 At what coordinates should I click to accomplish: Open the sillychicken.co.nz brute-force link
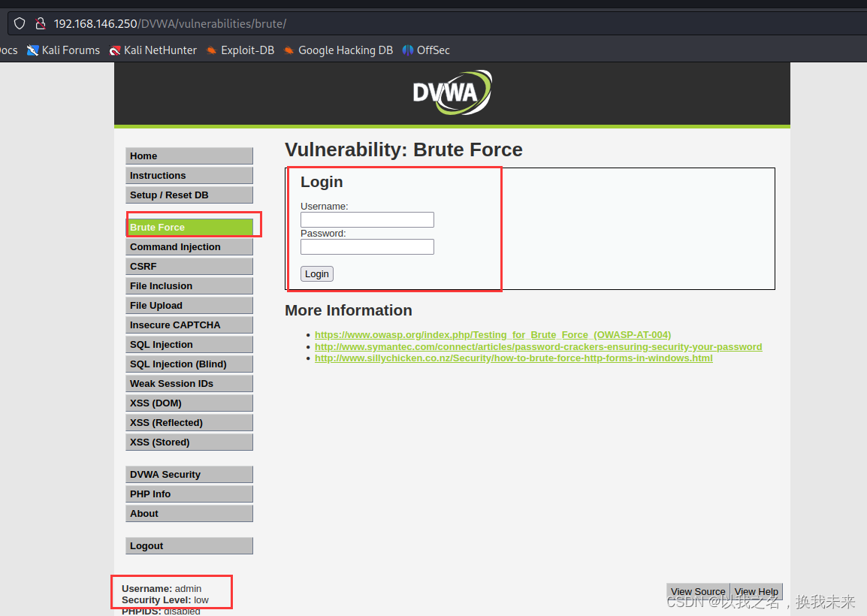[514, 358]
